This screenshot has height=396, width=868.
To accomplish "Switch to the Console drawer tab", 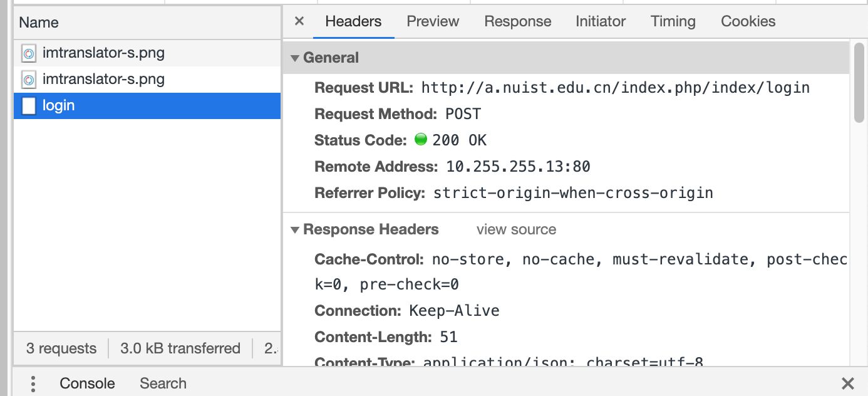I will point(87,383).
